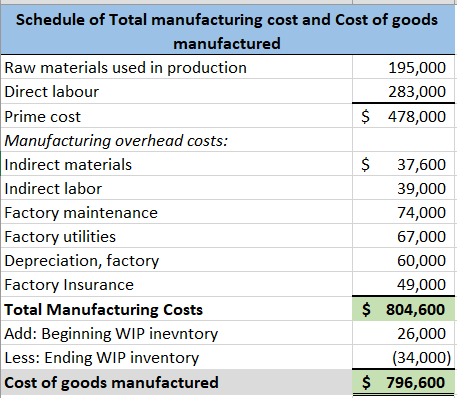
Task: Select the 'Depreciation, factory' label cell
Action: click(x=177, y=260)
